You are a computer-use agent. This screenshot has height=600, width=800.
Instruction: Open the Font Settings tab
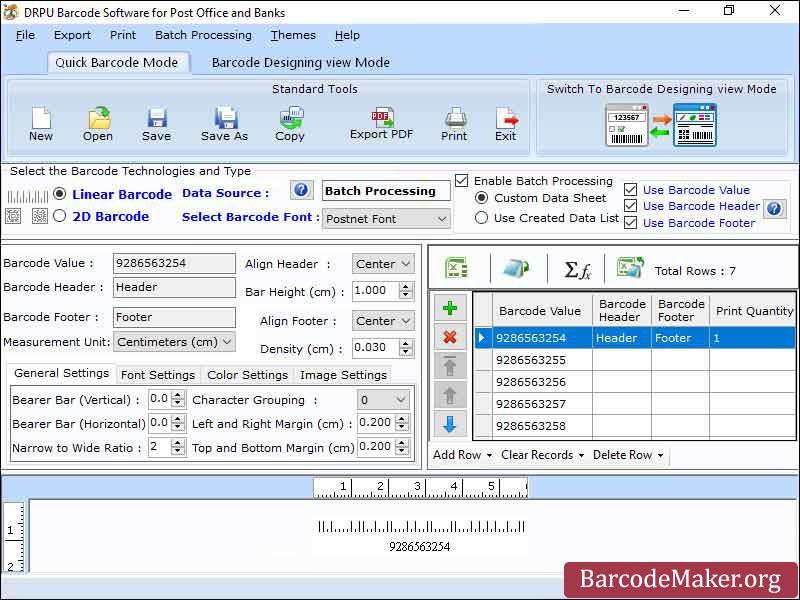[x=158, y=375]
